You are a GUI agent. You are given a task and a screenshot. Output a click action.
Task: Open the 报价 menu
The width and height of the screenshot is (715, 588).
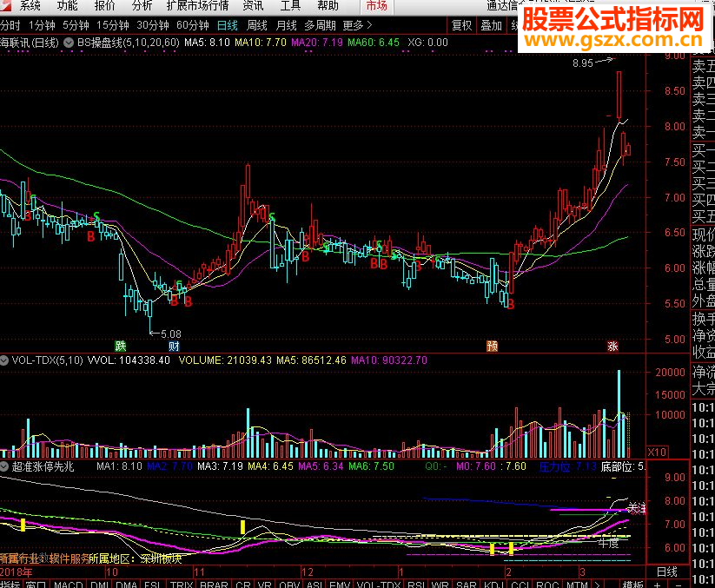[105, 5]
